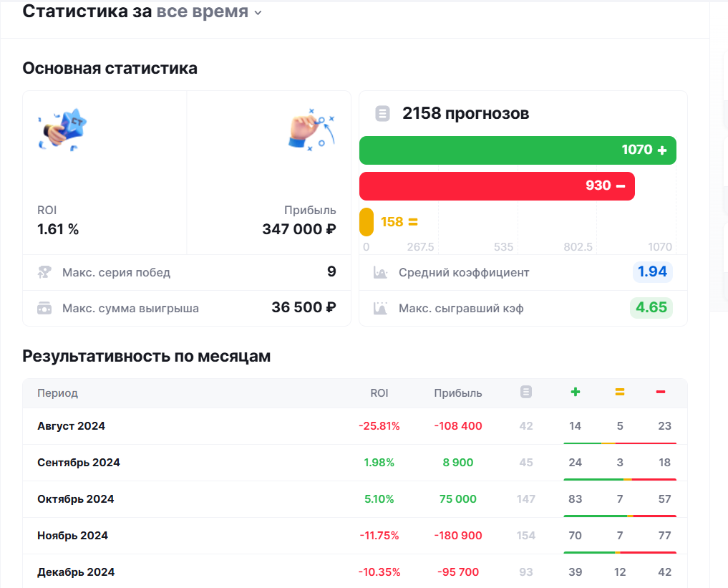Select the Сентябрь 2024 row
This screenshot has height=588, width=728.
click(x=355, y=463)
